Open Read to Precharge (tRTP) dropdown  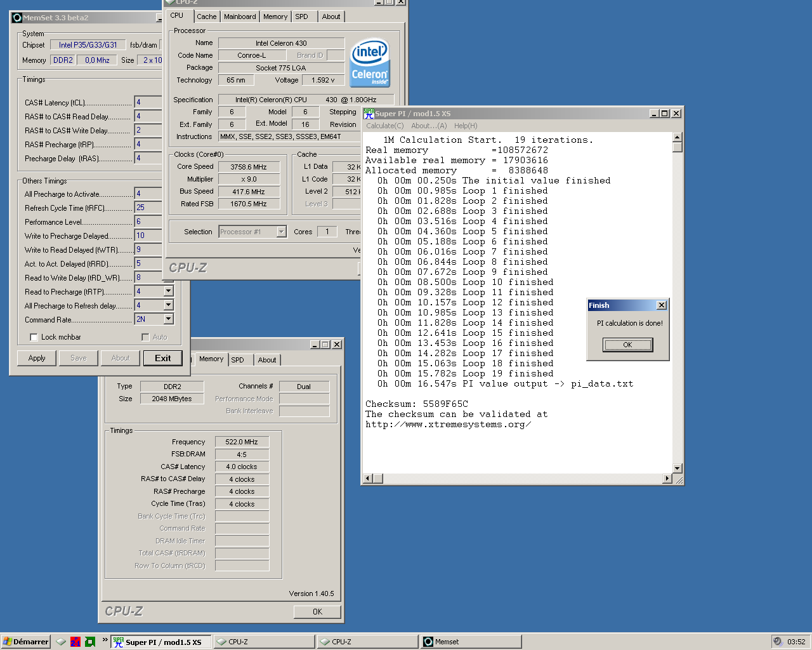[x=168, y=291]
